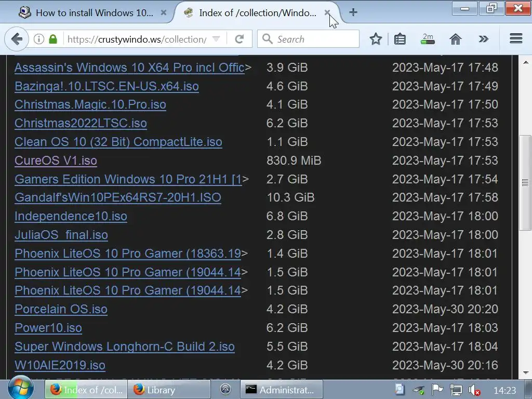This screenshot has width=532, height=399.
Task: Open Super Windows Longhorn-C Build 2.iso
Action: (x=125, y=347)
